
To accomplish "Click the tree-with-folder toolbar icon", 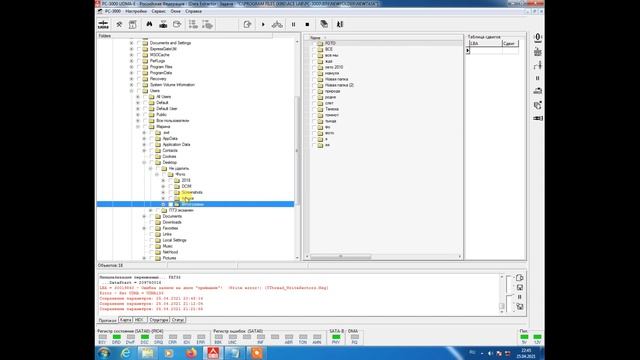I will 207,24.
